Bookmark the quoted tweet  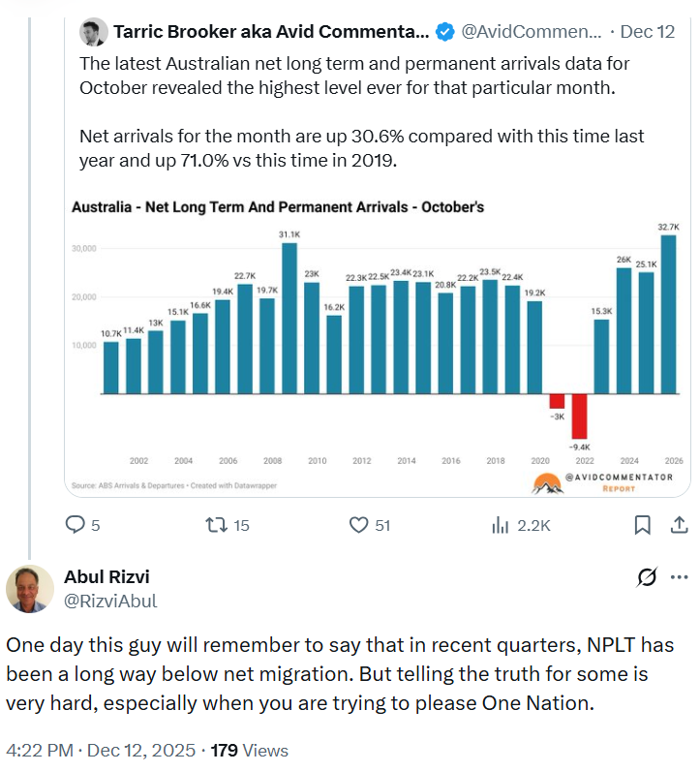642,524
